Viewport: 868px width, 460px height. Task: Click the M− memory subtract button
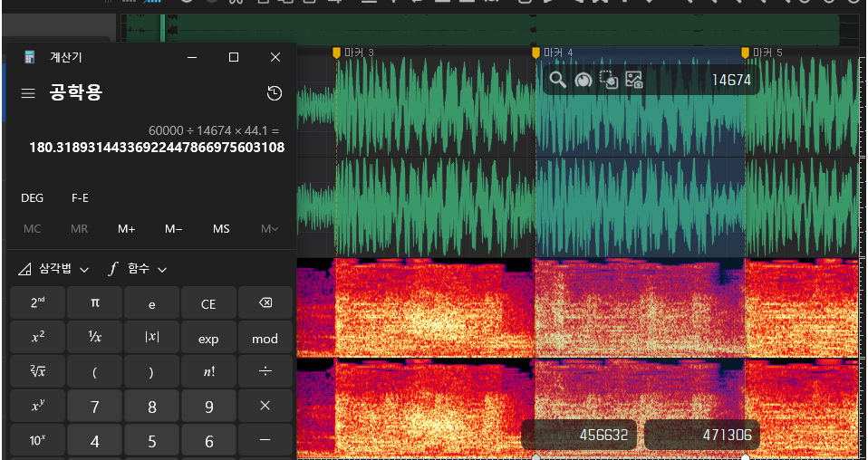174,228
